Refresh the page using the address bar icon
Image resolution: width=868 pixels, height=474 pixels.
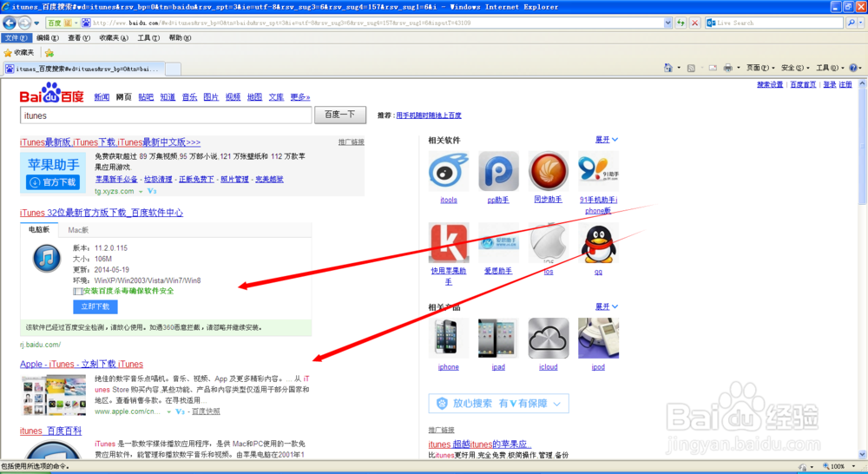point(681,23)
